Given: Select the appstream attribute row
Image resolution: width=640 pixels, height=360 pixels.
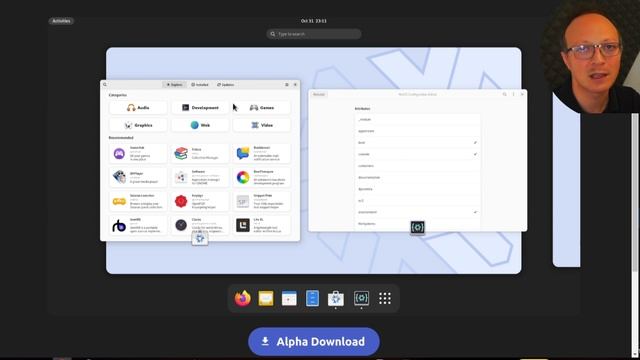Looking at the screenshot, I should click(x=417, y=131).
